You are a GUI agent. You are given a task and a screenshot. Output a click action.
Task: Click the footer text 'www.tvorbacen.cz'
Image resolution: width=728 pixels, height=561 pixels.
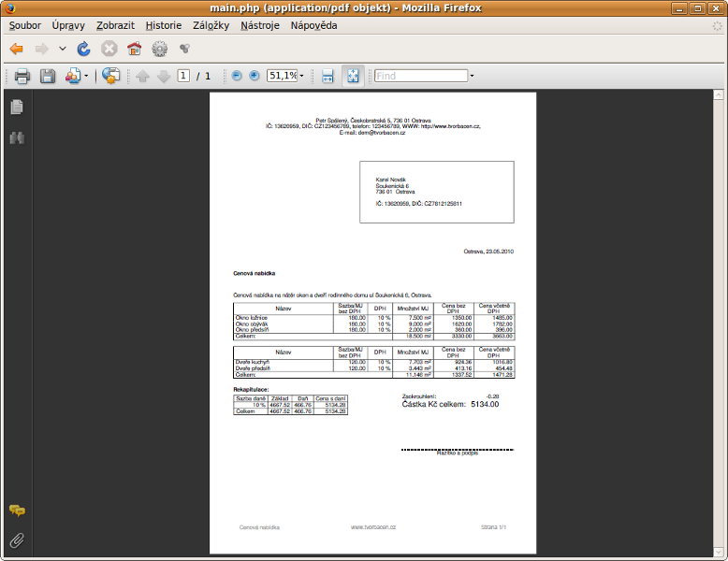click(x=373, y=527)
